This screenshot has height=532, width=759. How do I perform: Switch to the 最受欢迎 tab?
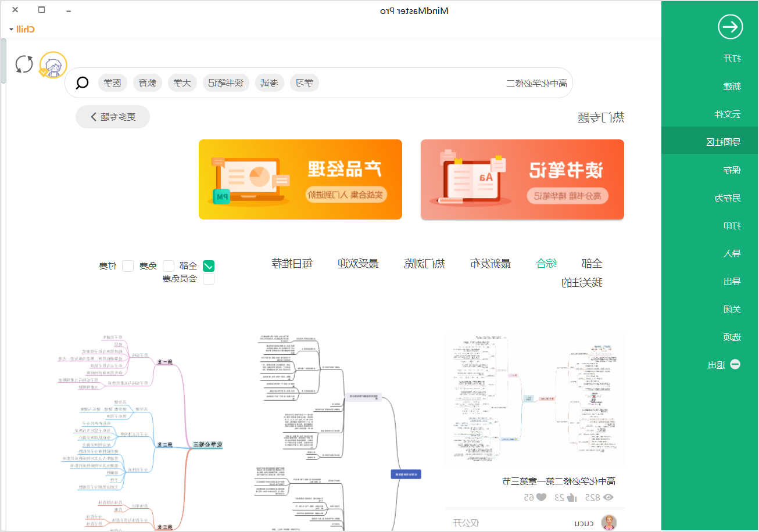(359, 263)
